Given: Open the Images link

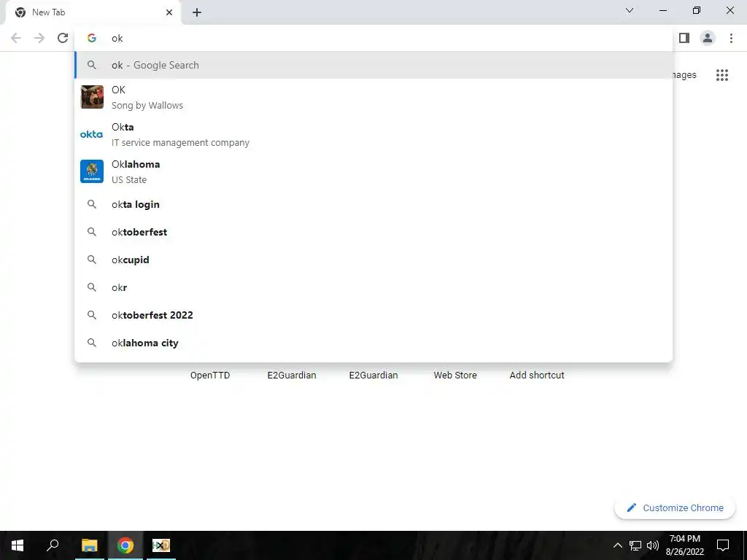Looking at the screenshot, I should pyautogui.click(x=684, y=75).
